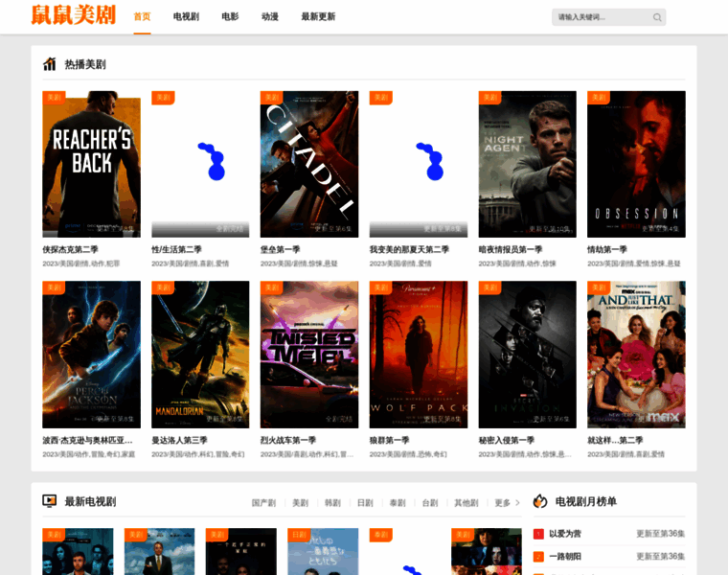Viewport: 728px width, 575px height.
Task: Open the 最新更新 navigation menu item
Action: coord(318,16)
